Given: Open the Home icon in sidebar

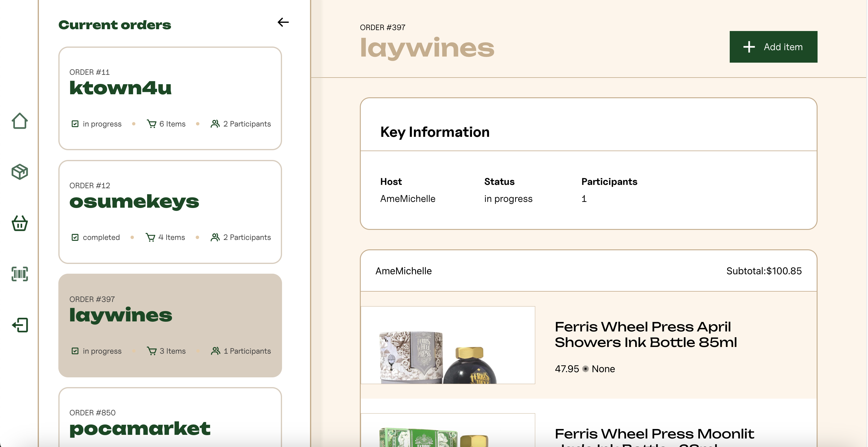Looking at the screenshot, I should pos(19,121).
